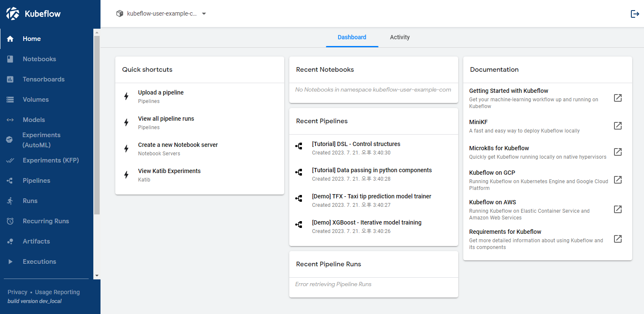
Task: Click pipeline icon next to DSL - Control structures
Action: click(299, 146)
